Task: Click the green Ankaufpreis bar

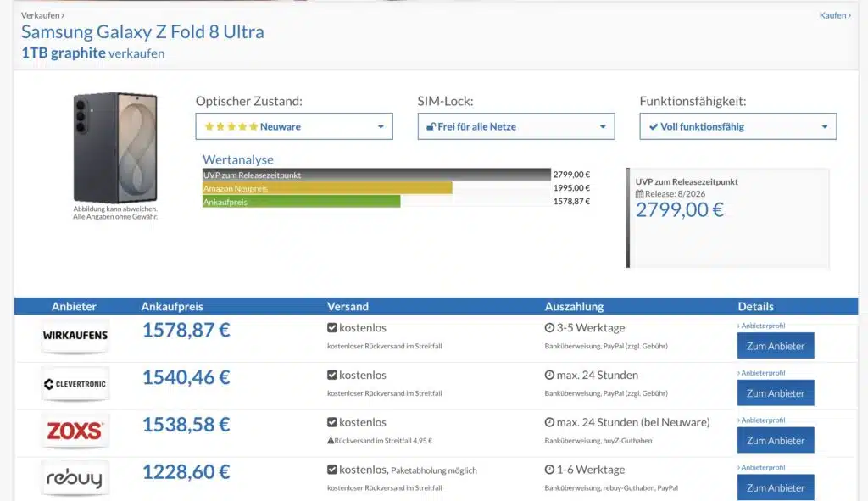Action: tap(301, 202)
